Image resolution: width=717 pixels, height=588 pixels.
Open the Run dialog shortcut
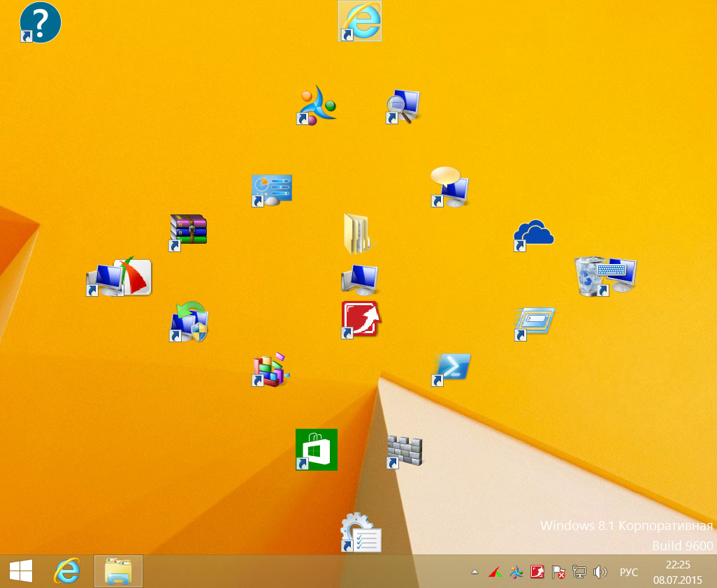[x=534, y=323]
